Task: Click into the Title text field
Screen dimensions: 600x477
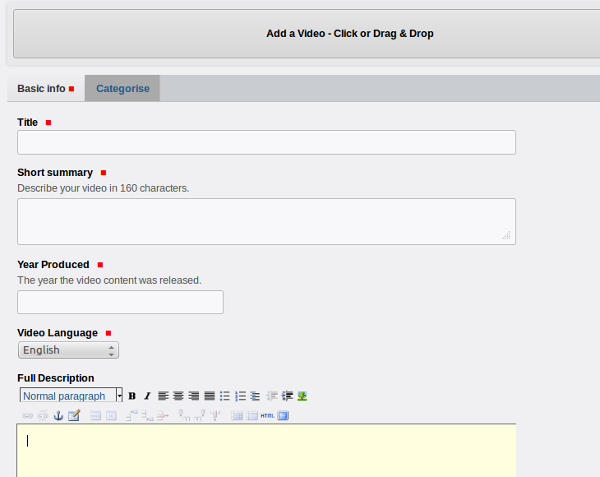Action: click(266, 142)
